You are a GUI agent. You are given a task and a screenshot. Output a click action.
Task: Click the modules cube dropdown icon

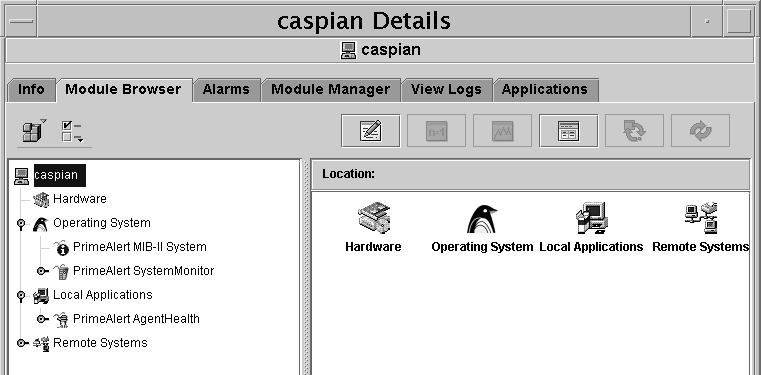point(34,131)
